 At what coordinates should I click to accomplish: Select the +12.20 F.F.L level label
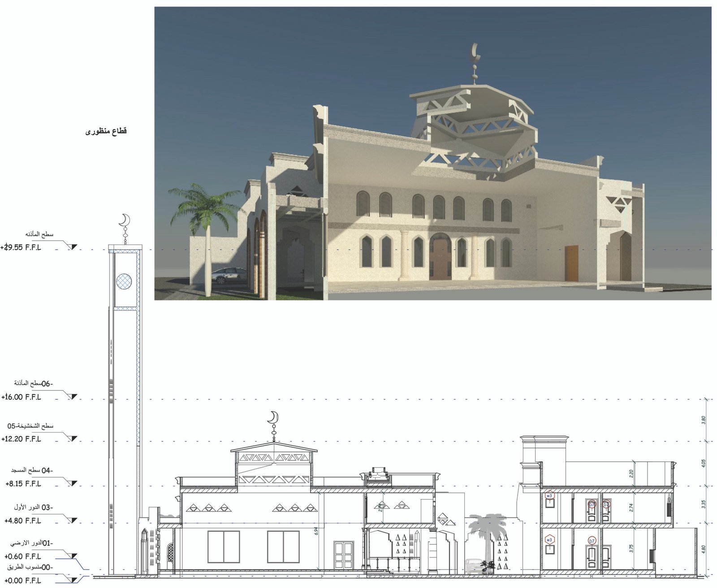point(22,439)
